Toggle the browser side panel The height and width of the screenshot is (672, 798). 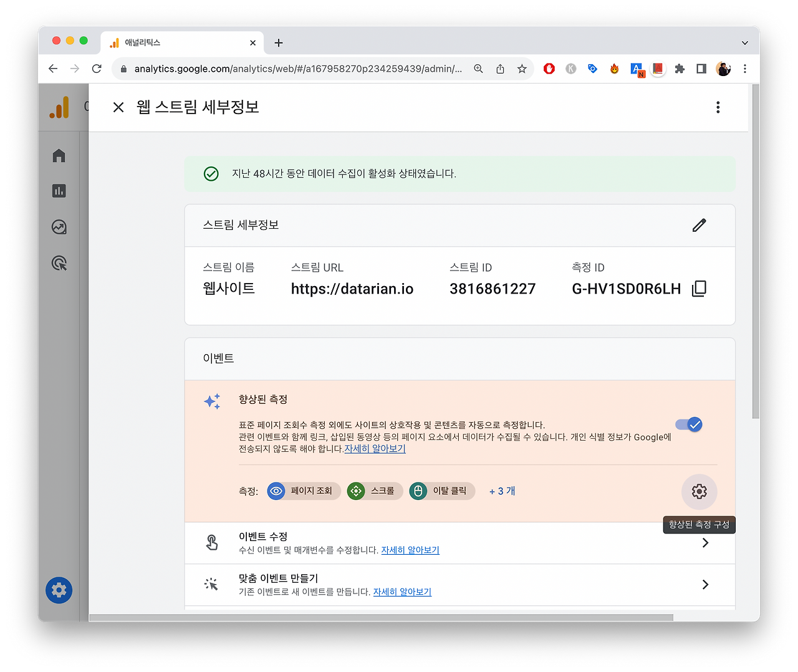701,69
